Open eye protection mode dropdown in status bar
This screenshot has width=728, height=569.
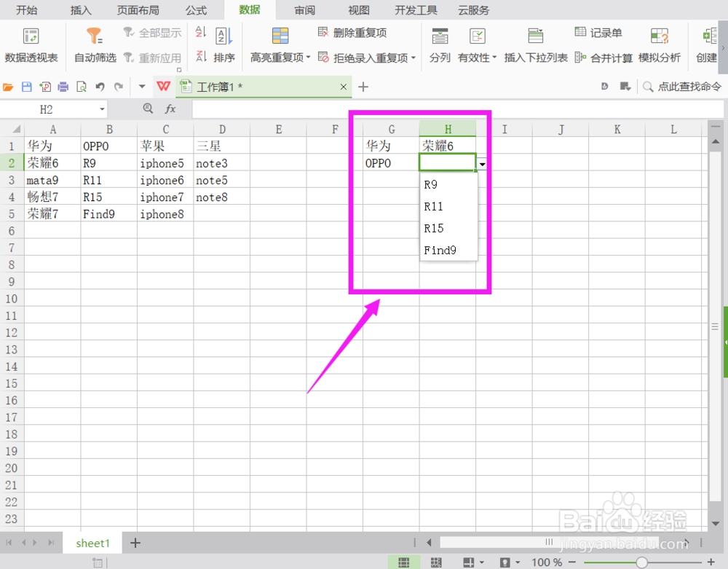(518, 562)
